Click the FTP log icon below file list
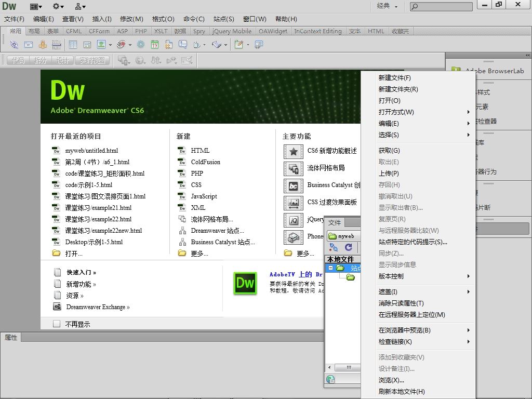The width and height of the screenshot is (532, 399). pos(330,379)
